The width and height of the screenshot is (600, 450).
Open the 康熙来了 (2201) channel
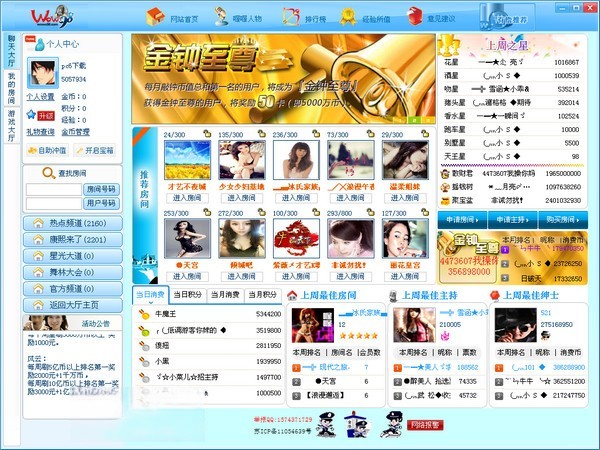73,240
